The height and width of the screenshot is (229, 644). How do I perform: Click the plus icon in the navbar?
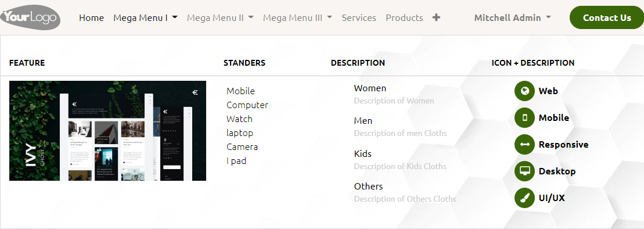436,17
